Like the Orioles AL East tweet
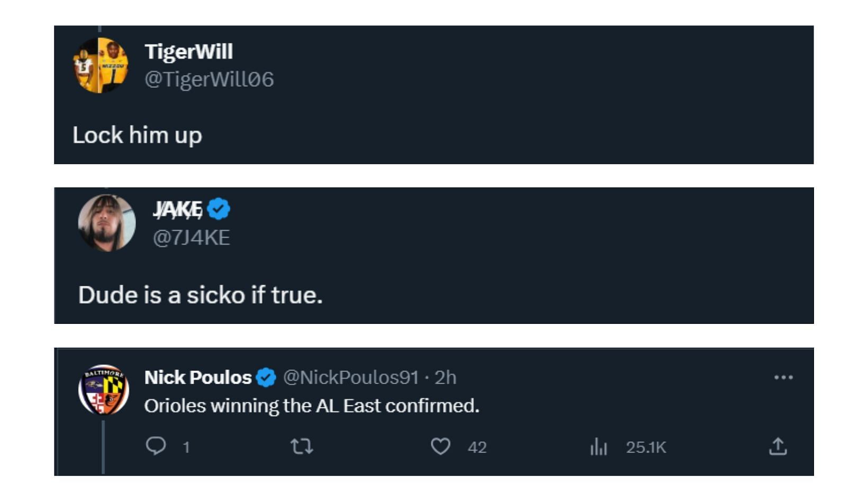This screenshot has height=489, width=868. click(440, 447)
